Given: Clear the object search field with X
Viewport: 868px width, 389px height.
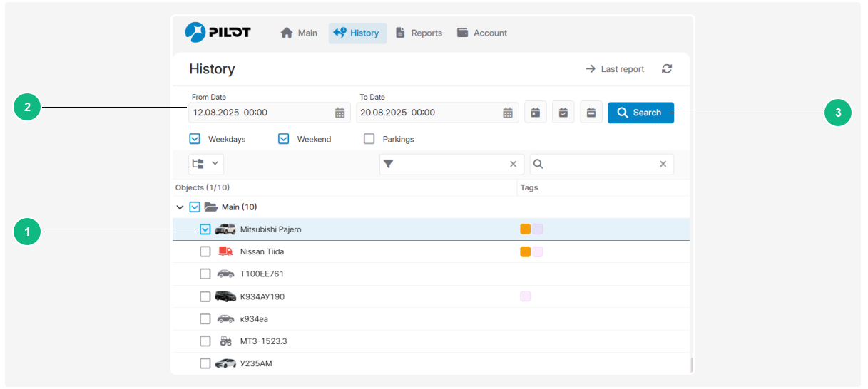Looking at the screenshot, I should (663, 164).
